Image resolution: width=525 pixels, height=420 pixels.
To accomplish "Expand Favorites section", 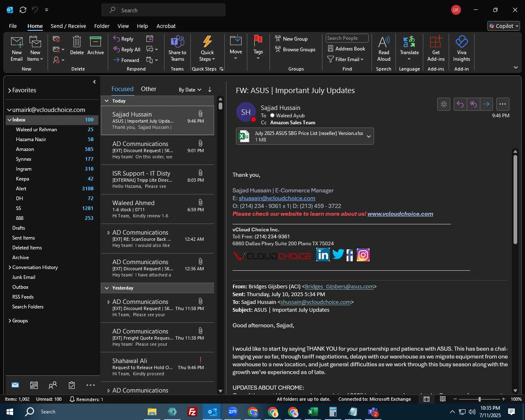I will tap(9, 90).
